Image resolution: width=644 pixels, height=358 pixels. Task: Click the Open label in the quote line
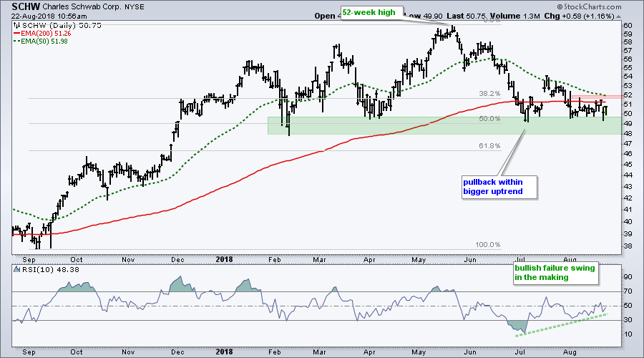pyautogui.click(x=325, y=16)
